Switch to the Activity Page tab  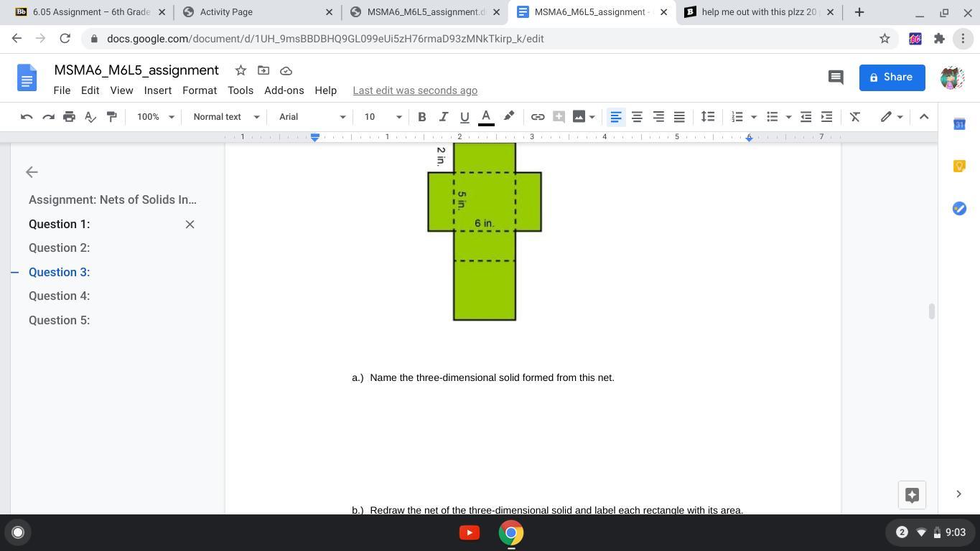click(x=258, y=12)
